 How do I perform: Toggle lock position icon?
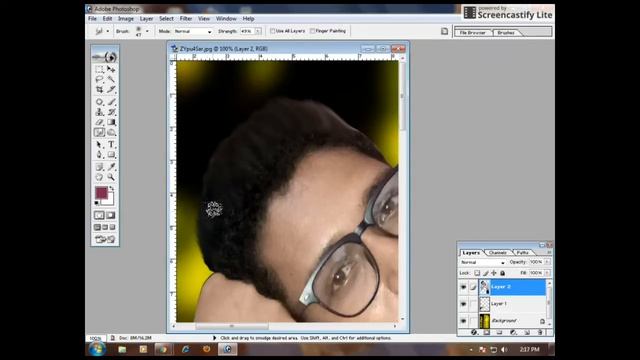pos(494,273)
